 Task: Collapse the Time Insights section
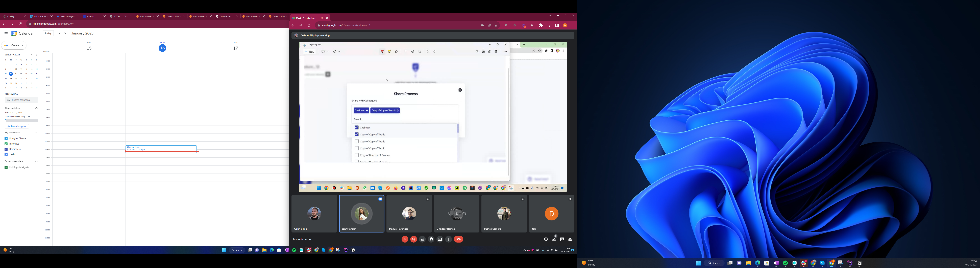(x=37, y=108)
